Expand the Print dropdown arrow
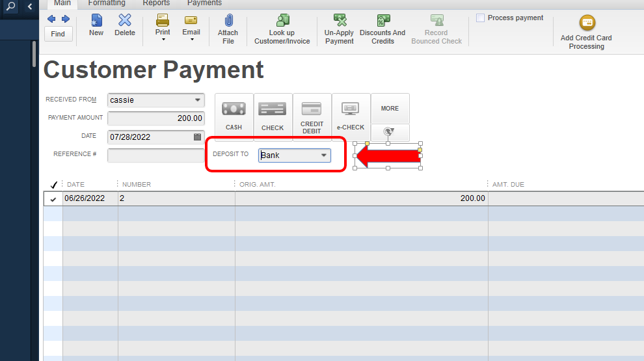 pyautogui.click(x=163, y=40)
